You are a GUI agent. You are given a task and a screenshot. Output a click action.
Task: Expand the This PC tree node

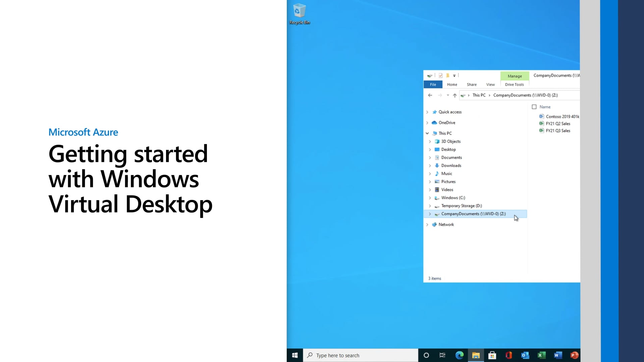[x=427, y=133]
